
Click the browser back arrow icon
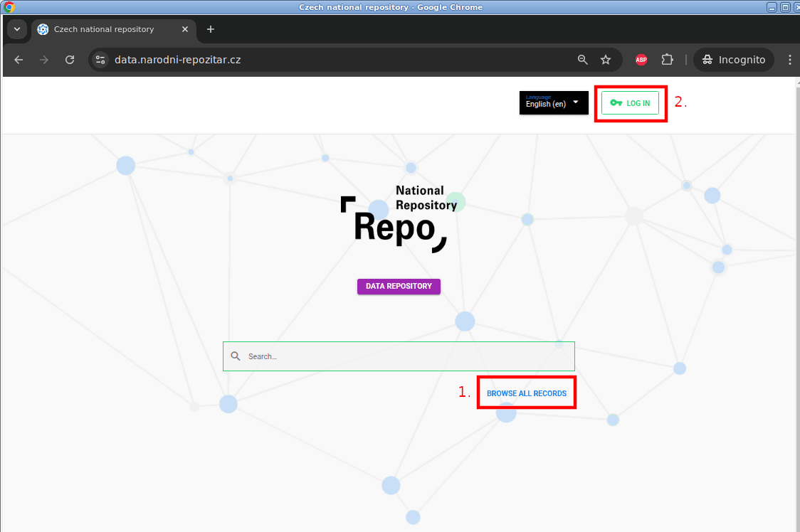[x=19, y=60]
